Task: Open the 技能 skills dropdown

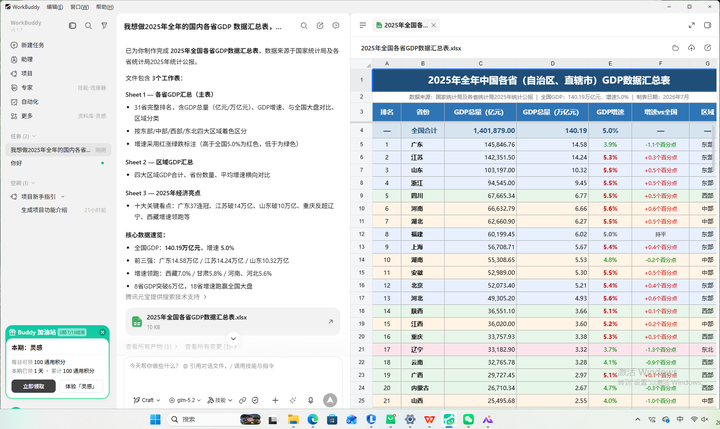Action: 220,400
